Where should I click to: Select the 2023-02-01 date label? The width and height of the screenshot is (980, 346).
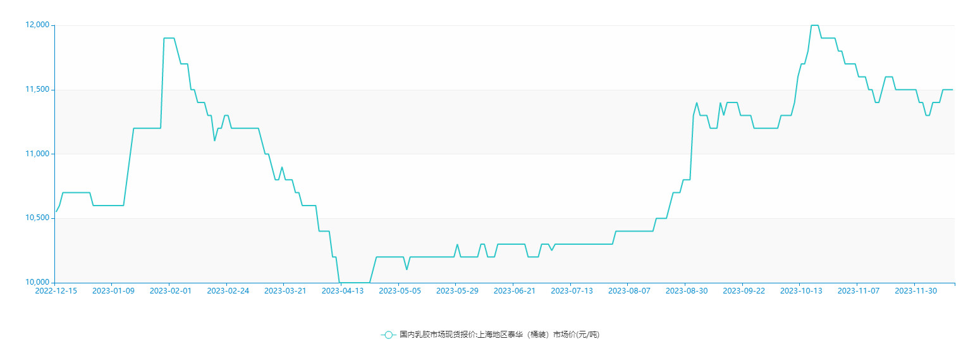click(x=171, y=291)
